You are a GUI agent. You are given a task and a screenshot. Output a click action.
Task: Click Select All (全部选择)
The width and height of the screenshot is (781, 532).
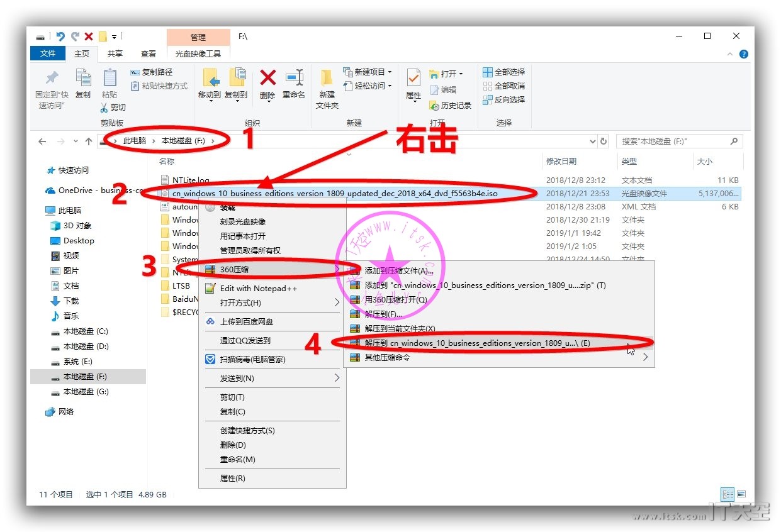click(x=503, y=72)
